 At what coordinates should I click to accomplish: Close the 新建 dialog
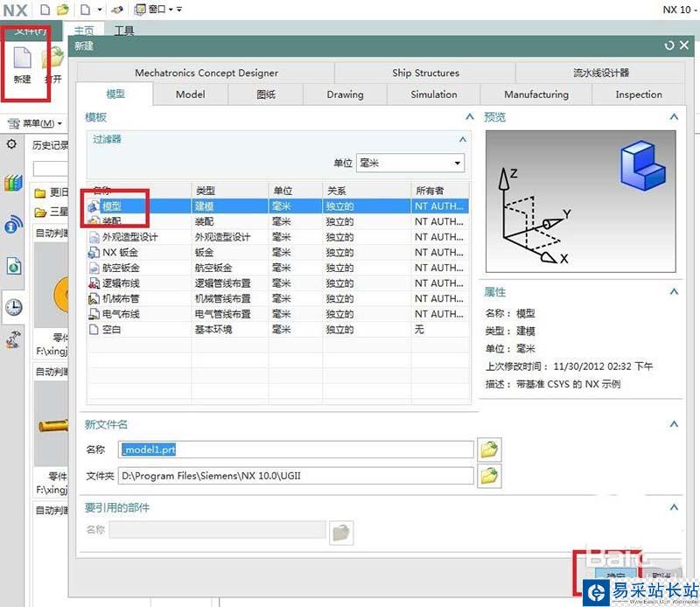[684, 45]
